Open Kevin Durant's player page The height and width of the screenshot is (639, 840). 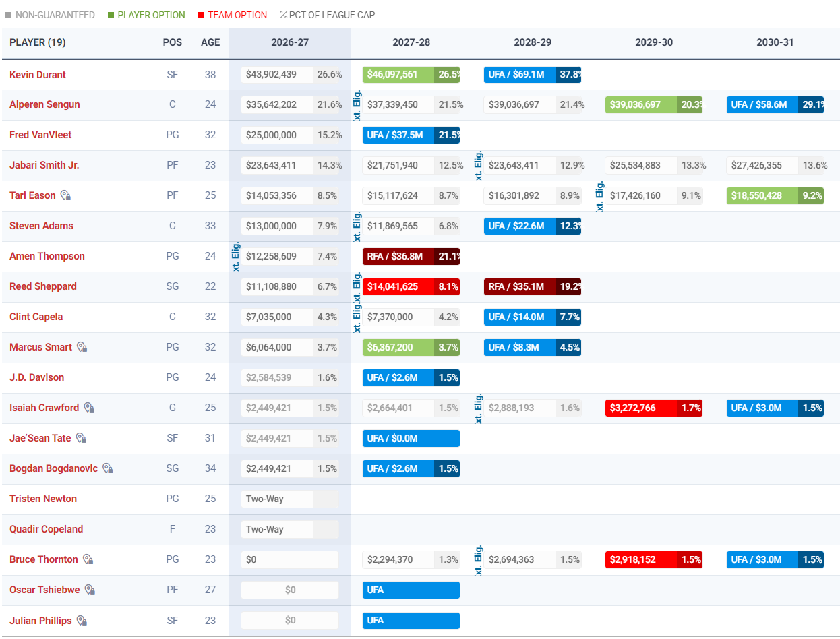pyautogui.click(x=38, y=75)
